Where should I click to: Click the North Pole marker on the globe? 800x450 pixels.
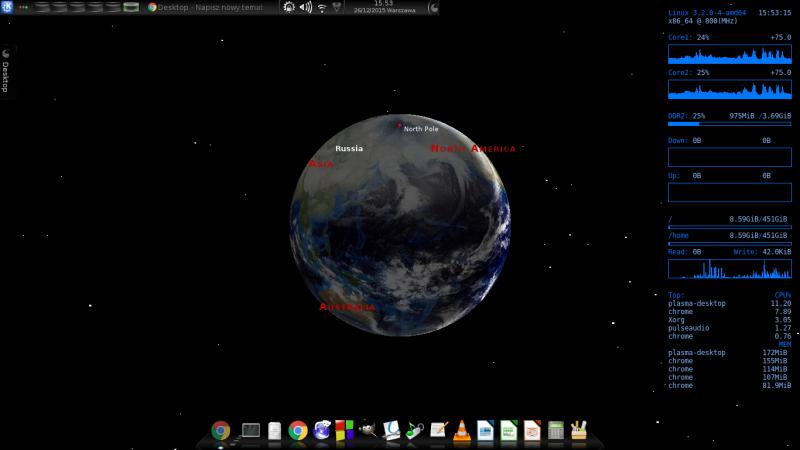tap(400, 126)
